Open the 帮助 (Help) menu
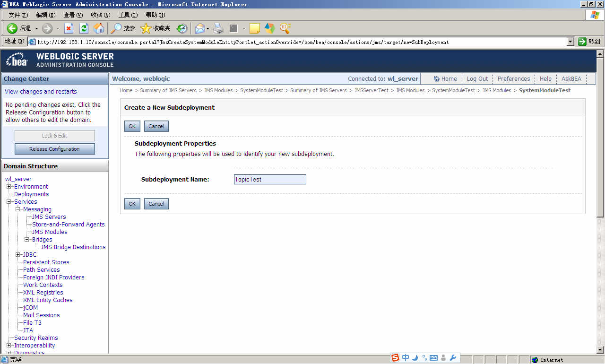 tap(155, 15)
